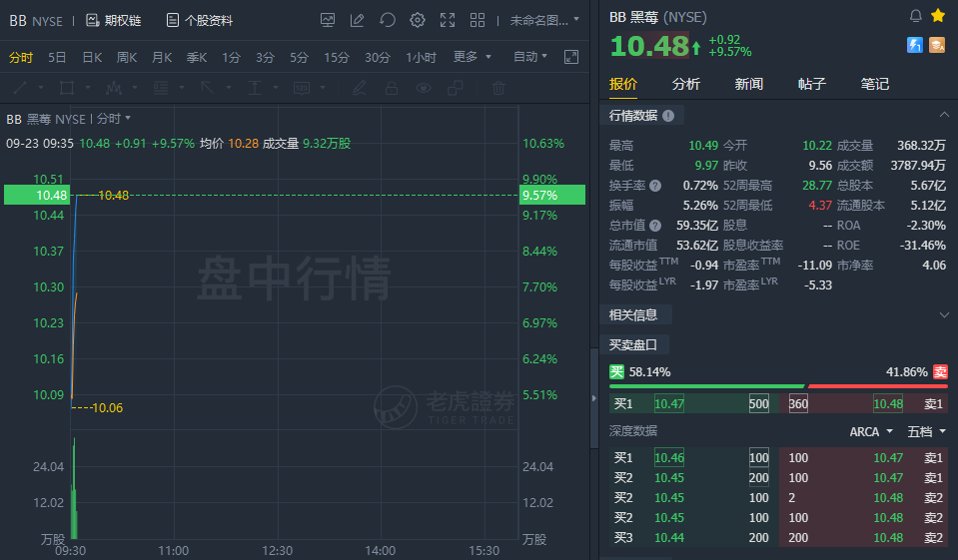Select the Fibonacci levels drawing tool
Image resolution: width=958 pixels, height=560 pixels.
tap(161, 88)
